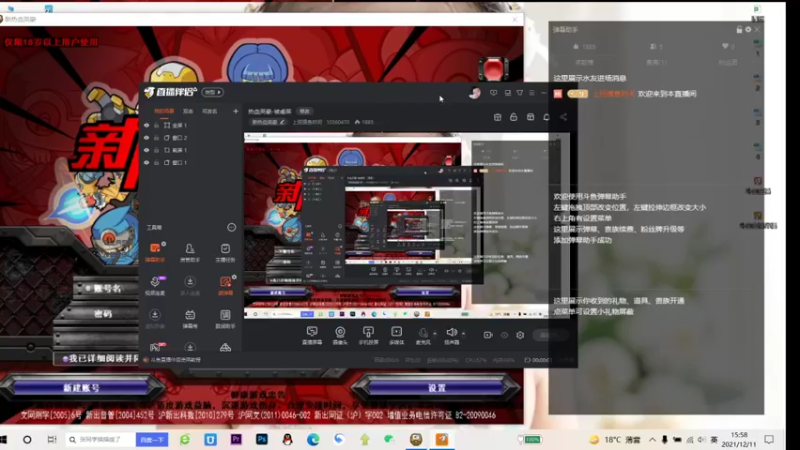The width and height of the screenshot is (800, 450).
Task: Switch to the second scene tab
Action: tap(188, 111)
